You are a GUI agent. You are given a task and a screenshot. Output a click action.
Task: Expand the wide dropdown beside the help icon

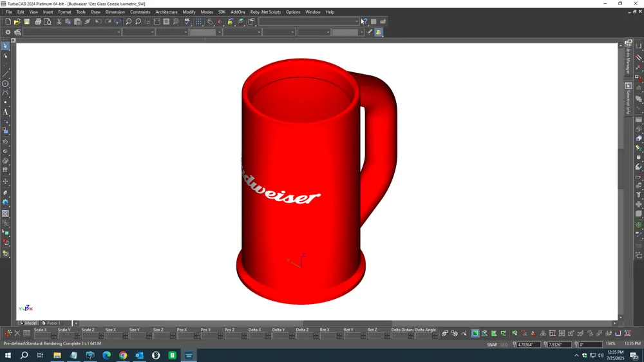(x=309, y=21)
